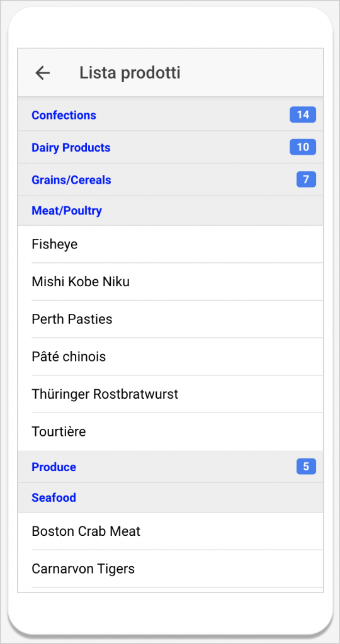
Task: Collapse the Seafood category header
Action: 170,497
